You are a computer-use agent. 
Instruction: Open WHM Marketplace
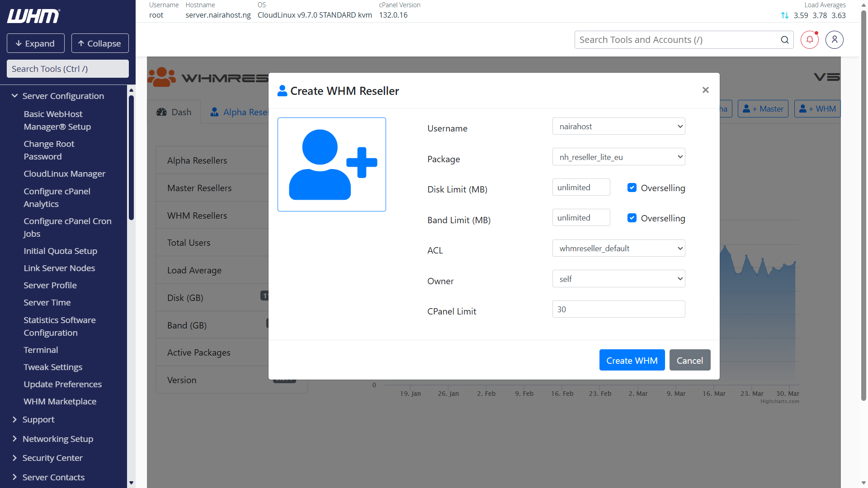(x=60, y=401)
